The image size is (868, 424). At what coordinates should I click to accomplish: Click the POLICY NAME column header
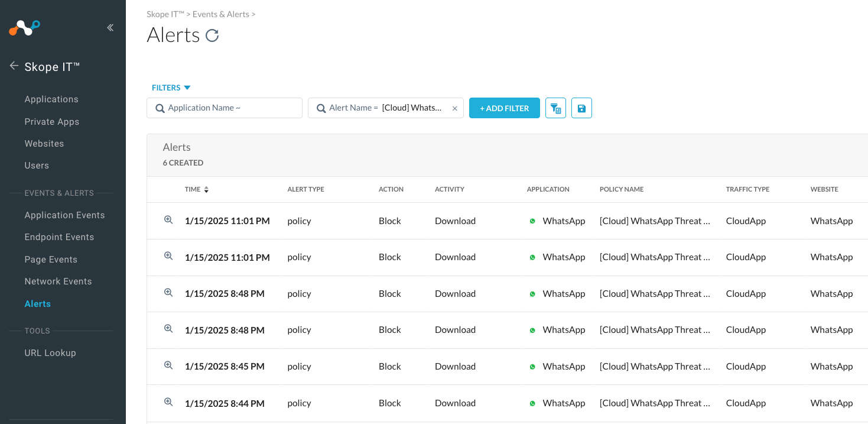[x=622, y=190]
